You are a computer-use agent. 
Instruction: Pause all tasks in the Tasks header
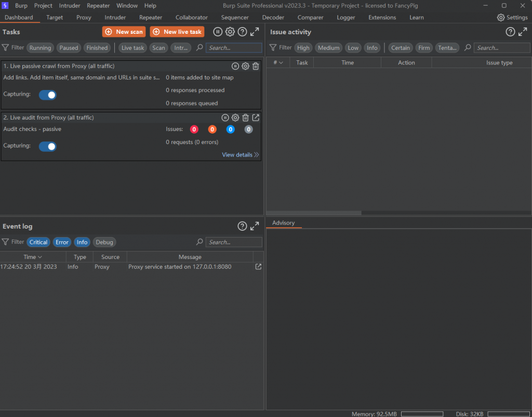click(218, 32)
